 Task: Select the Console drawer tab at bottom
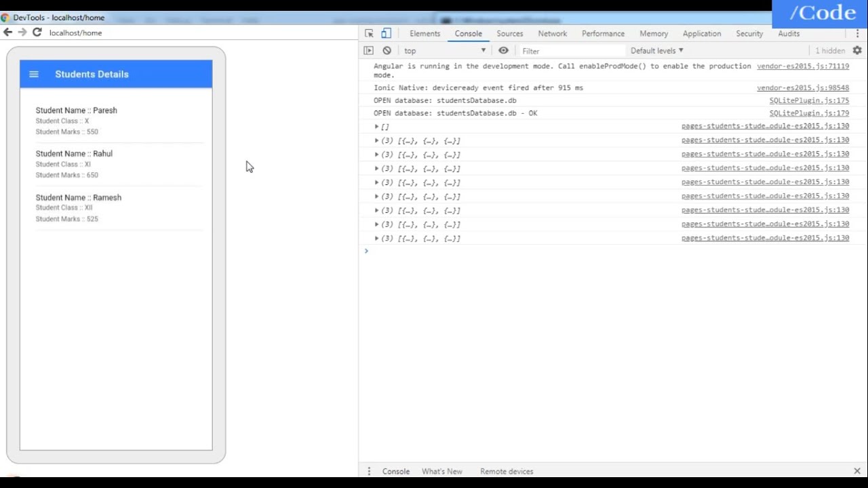[x=396, y=471]
